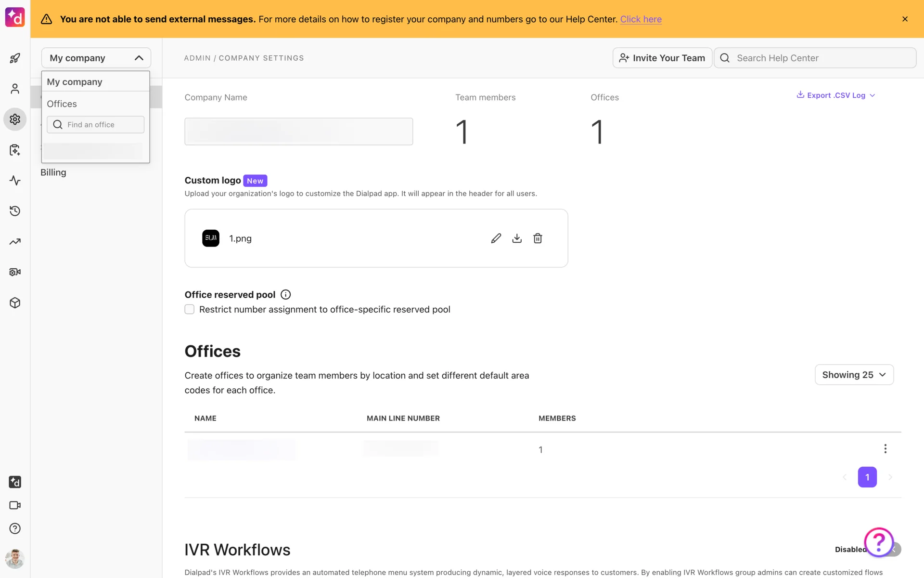Download the 1.png logo file
The height and width of the screenshot is (578, 924).
tap(517, 238)
